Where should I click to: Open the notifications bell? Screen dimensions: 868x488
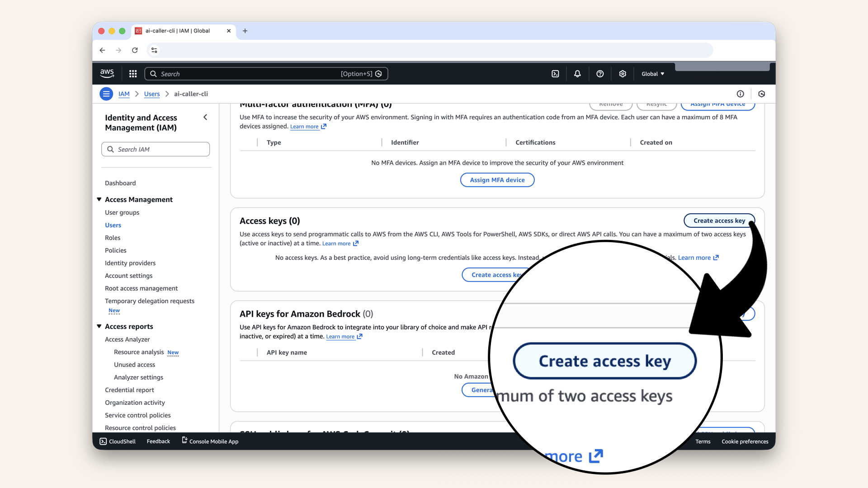[x=577, y=74]
